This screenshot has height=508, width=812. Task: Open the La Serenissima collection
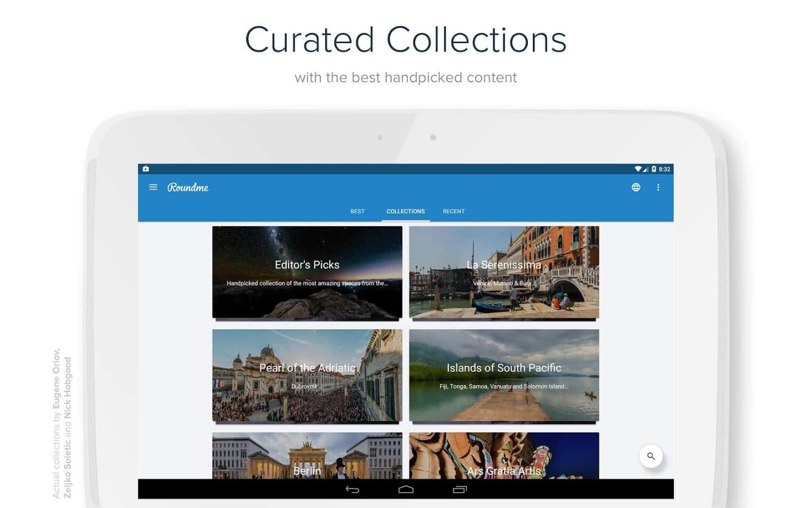tap(504, 273)
